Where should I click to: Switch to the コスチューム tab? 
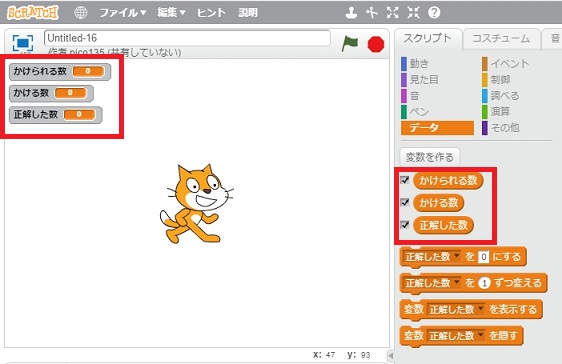click(x=501, y=39)
